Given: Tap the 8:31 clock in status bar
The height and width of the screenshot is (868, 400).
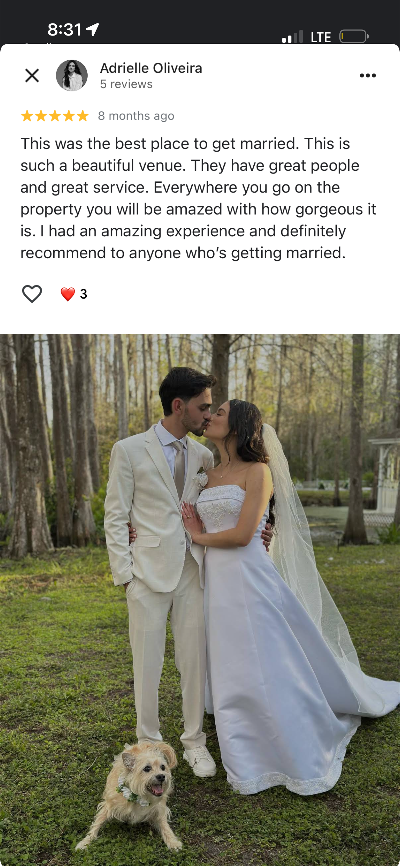Looking at the screenshot, I should pos(64,30).
